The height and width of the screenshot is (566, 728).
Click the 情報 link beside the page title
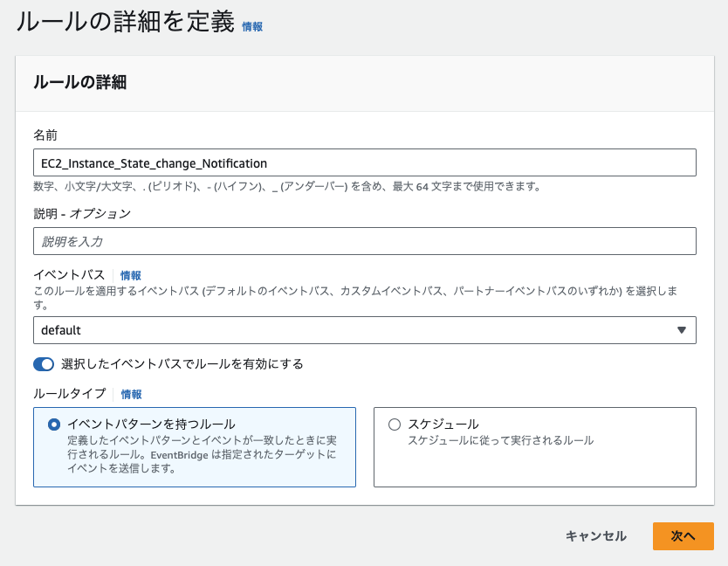pos(252,27)
